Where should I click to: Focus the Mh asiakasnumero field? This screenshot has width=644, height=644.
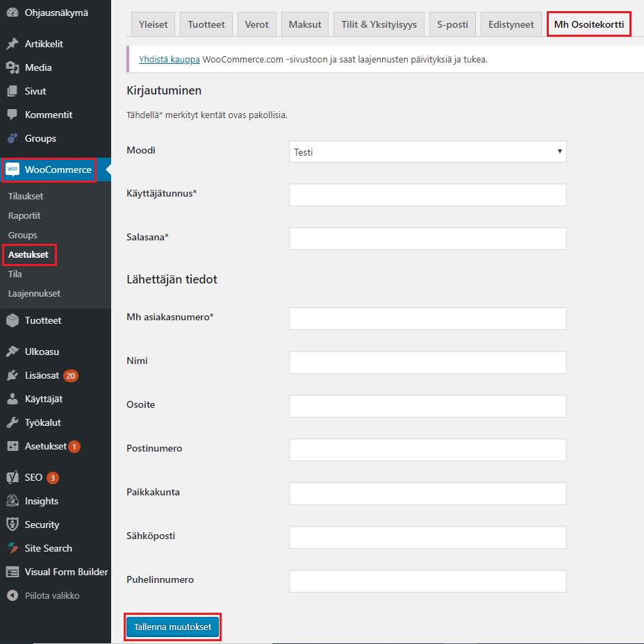tap(427, 319)
